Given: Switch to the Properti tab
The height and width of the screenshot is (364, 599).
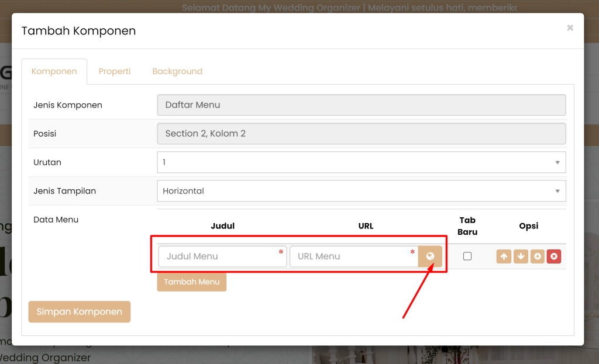Looking at the screenshot, I should coord(115,71).
